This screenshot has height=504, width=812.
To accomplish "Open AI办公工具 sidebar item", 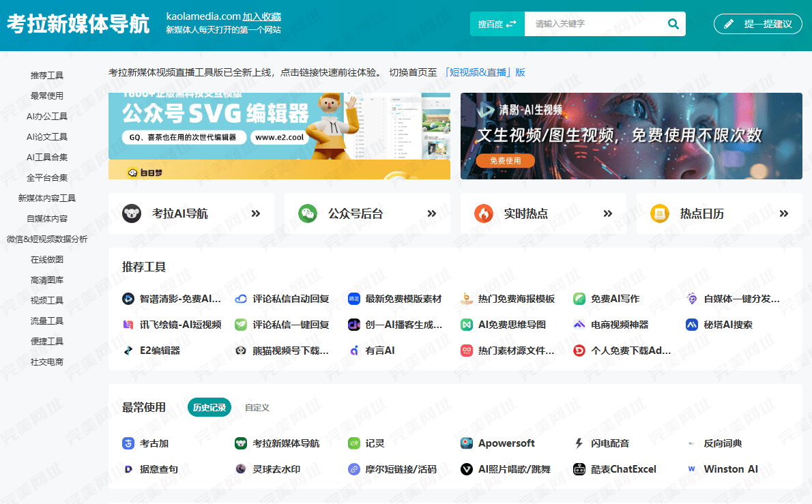I will [x=46, y=116].
